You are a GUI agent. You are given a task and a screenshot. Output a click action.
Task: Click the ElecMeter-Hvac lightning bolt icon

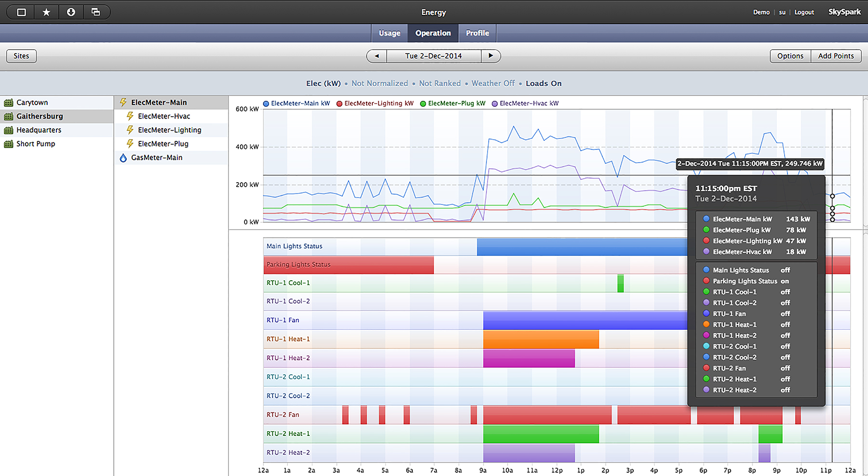[x=130, y=116]
